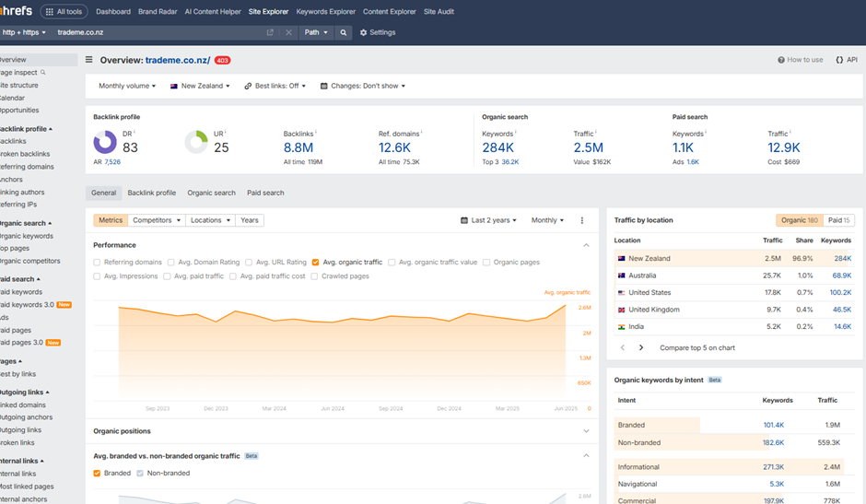Open the Keywords Explorer menu item
The width and height of the screenshot is (866, 504).
click(x=326, y=12)
